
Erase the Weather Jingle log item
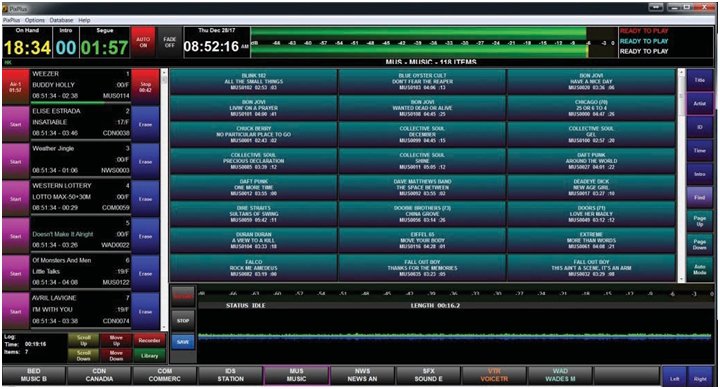coord(145,162)
